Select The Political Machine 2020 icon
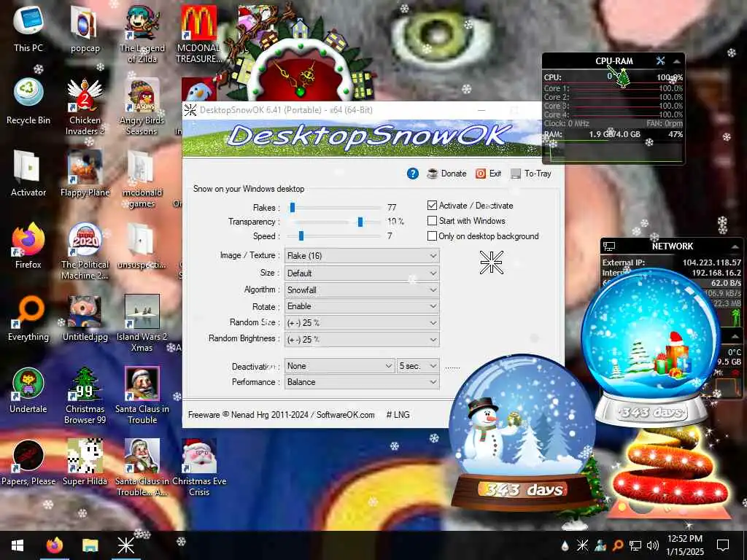This screenshot has width=747, height=560. pos(85,252)
